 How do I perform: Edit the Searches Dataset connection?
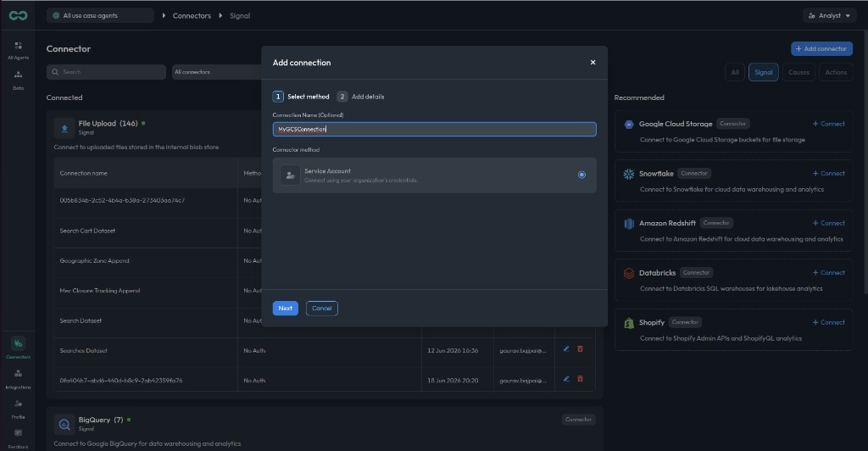coord(566,349)
